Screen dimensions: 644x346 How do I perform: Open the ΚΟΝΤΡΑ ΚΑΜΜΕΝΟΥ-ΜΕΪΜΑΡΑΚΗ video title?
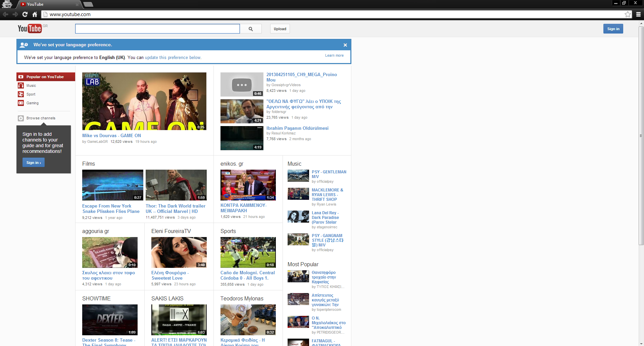(x=244, y=208)
